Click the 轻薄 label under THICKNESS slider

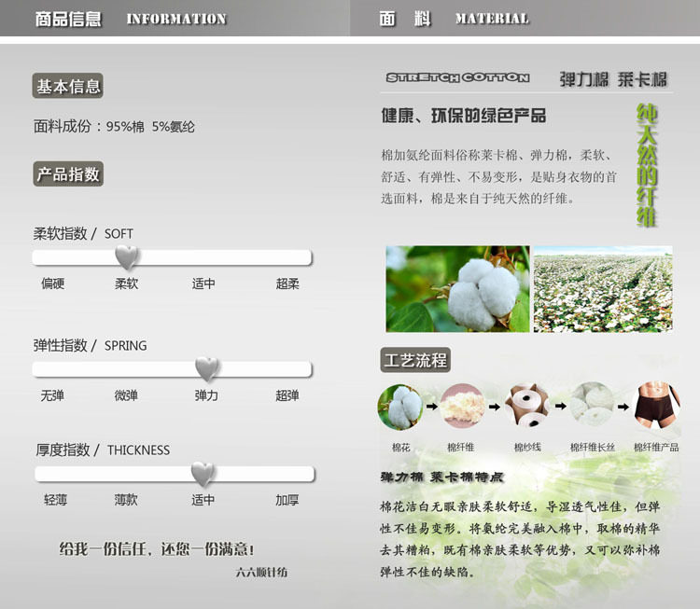point(55,500)
